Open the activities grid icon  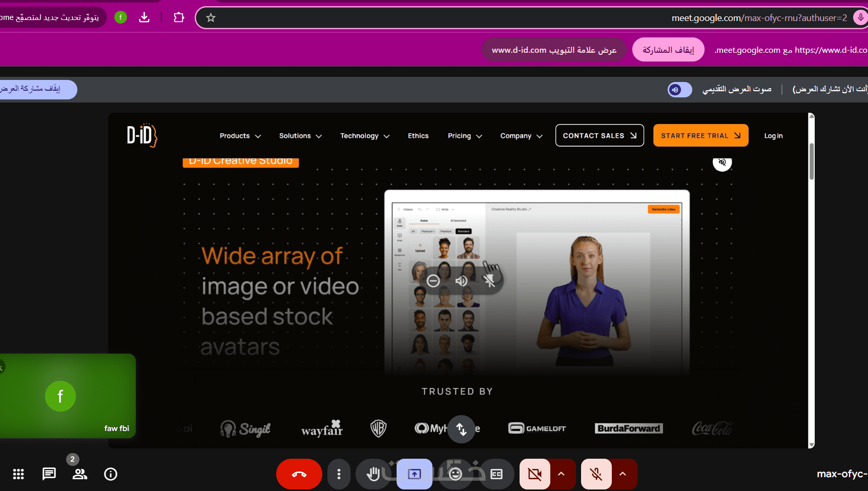click(18, 474)
